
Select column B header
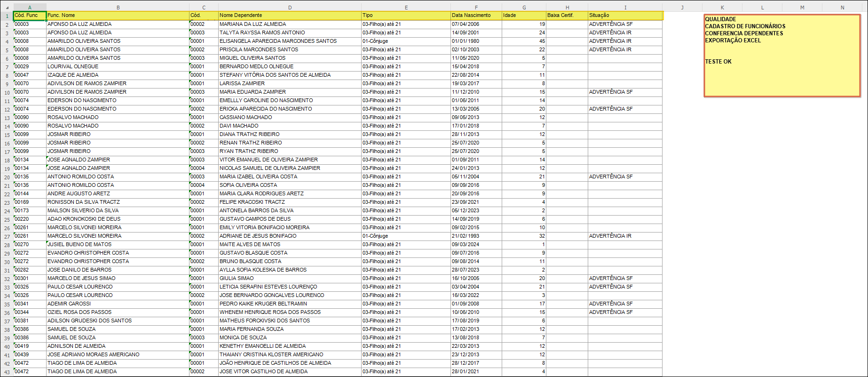pyautogui.click(x=118, y=8)
